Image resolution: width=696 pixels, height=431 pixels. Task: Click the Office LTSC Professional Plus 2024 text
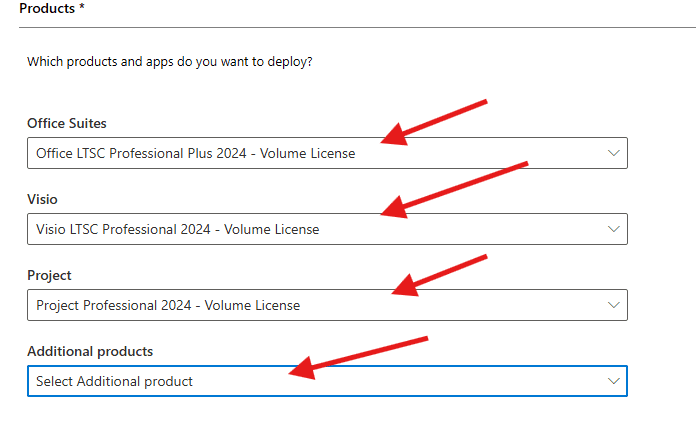pos(195,153)
